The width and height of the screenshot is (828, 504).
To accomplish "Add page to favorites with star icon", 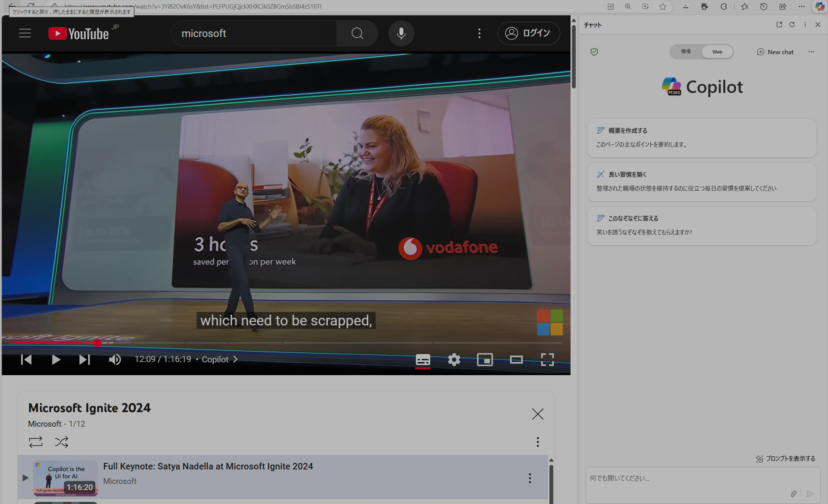I will [x=662, y=7].
